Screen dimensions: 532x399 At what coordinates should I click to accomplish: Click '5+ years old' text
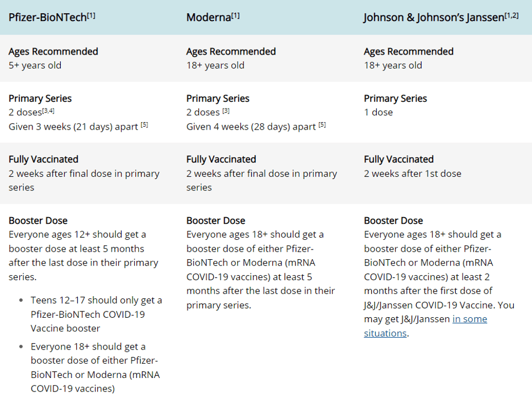tap(35, 65)
